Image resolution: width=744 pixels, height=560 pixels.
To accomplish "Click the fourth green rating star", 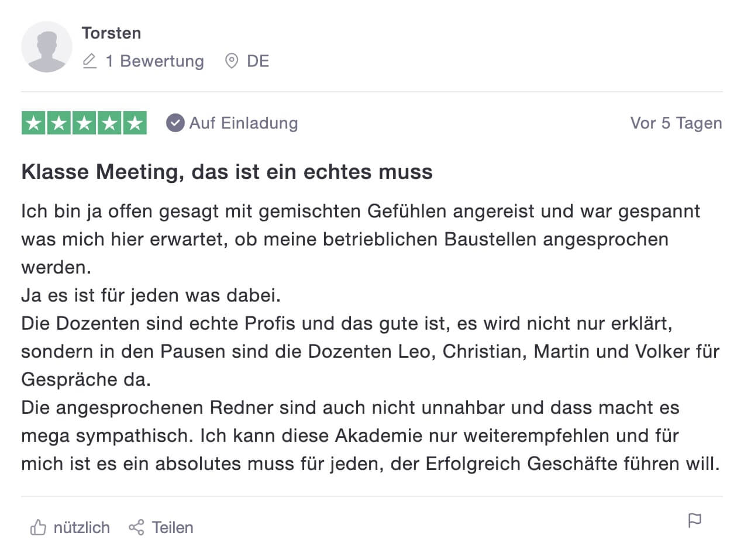I will coord(109,123).
